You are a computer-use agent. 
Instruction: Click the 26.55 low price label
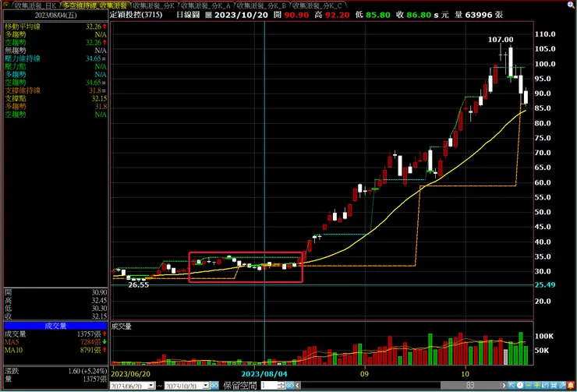(x=138, y=284)
